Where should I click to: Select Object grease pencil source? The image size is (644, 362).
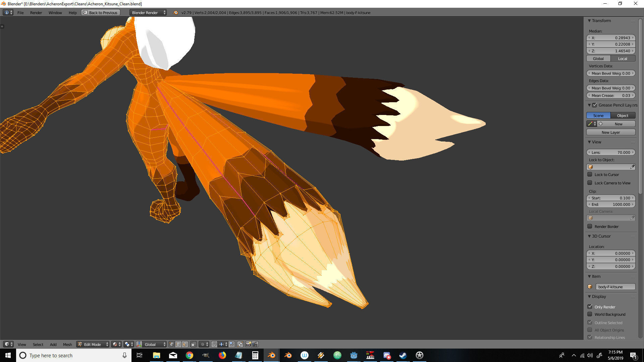coord(623,115)
